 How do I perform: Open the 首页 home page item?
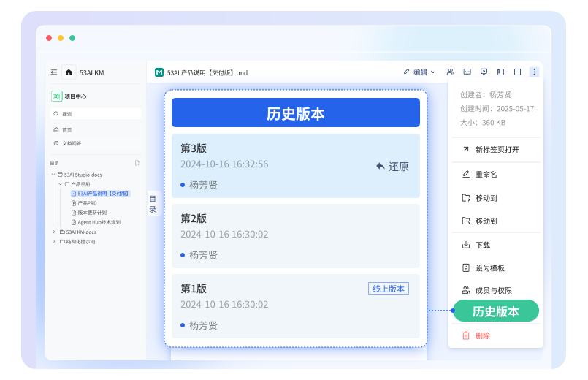click(x=63, y=130)
